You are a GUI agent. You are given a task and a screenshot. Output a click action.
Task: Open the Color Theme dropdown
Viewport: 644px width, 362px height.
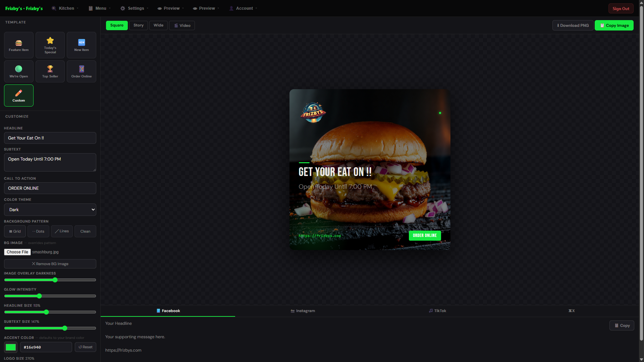coord(50,209)
